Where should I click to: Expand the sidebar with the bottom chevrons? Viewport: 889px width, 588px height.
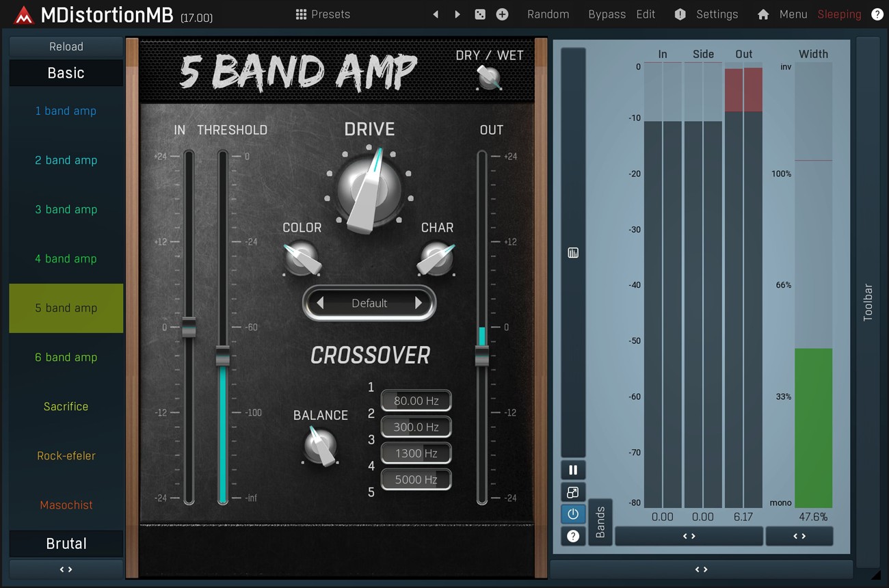coord(66,569)
